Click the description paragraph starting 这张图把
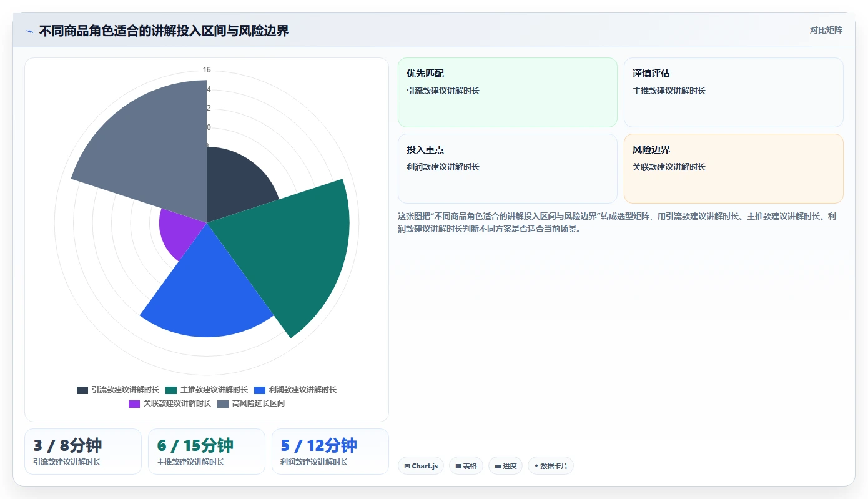The height and width of the screenshot is (499, 868). (x=617, y=222)
